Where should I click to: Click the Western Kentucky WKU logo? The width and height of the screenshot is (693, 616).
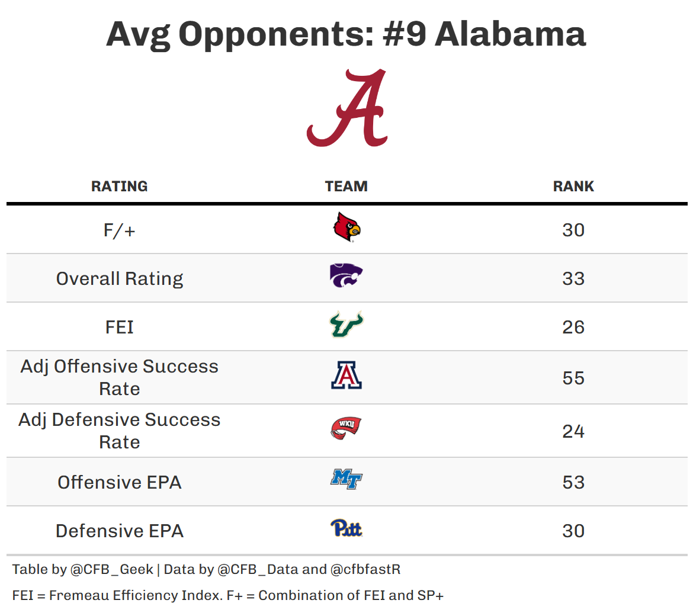tap(346, 428)
